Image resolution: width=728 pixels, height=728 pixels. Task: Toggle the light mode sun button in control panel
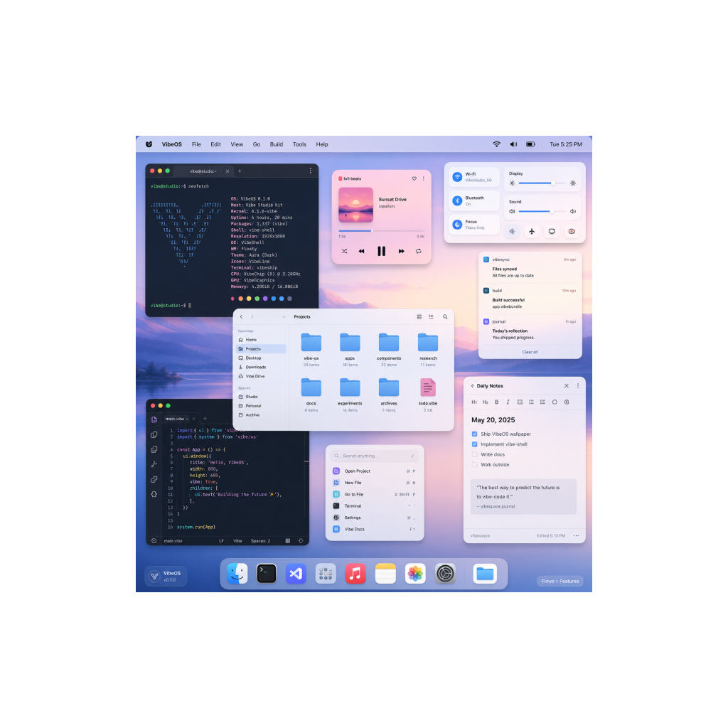[x=512, y=231]
